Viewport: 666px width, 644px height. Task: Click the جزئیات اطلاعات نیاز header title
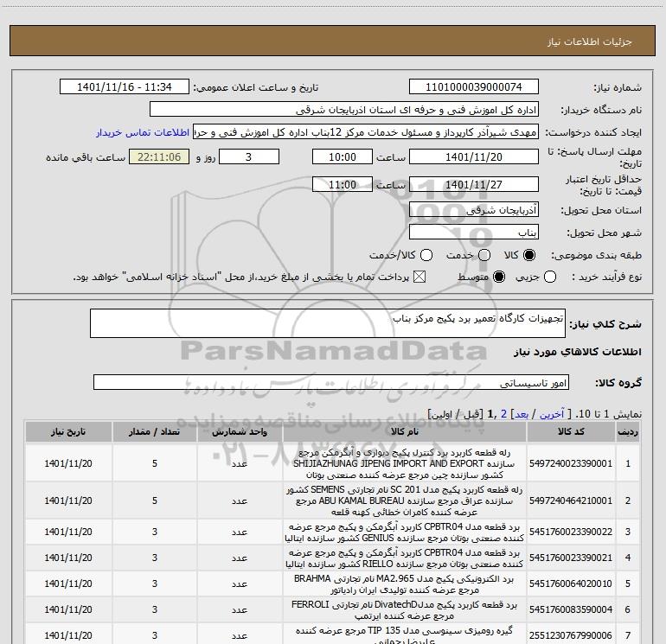pyautogui.click(x=590, y=41)
